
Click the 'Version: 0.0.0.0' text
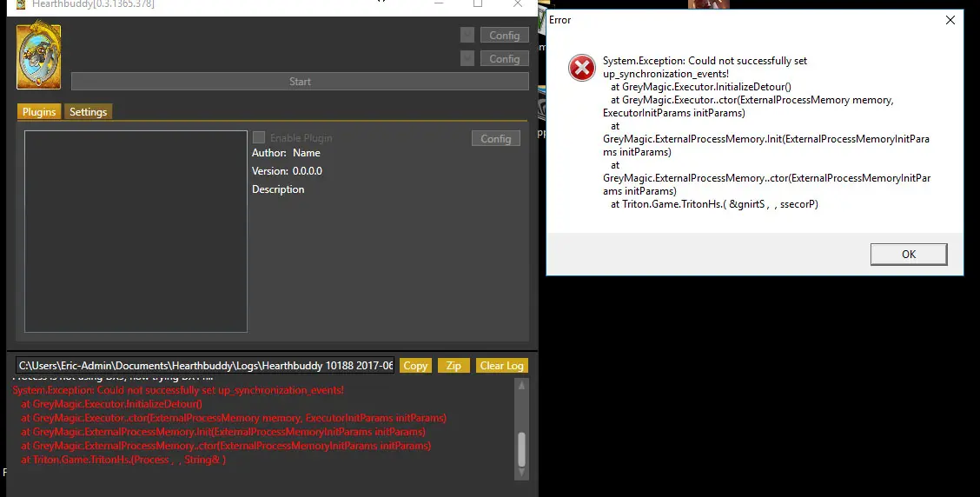287,170
